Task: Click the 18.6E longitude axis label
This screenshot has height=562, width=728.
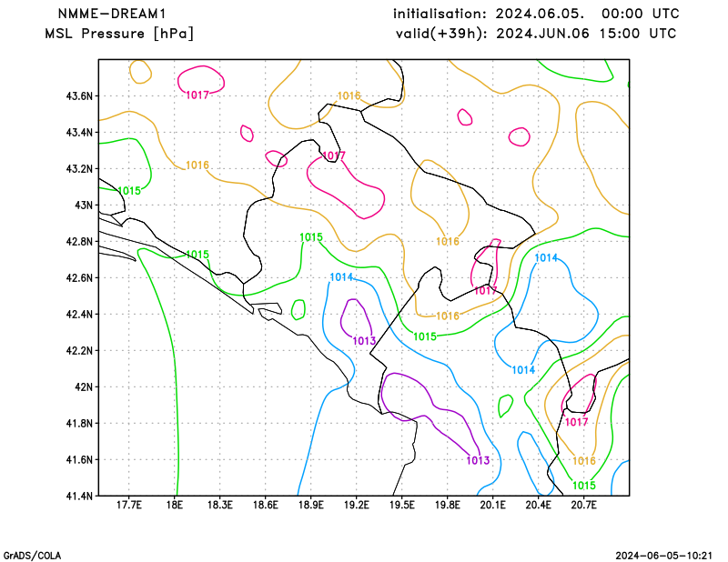Action: click(266, 505)
